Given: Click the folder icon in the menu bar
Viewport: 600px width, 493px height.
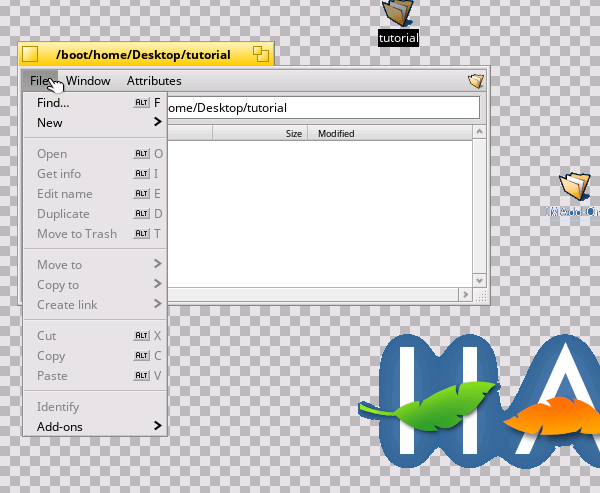Looking at the screenshot, I should point(476,81).
